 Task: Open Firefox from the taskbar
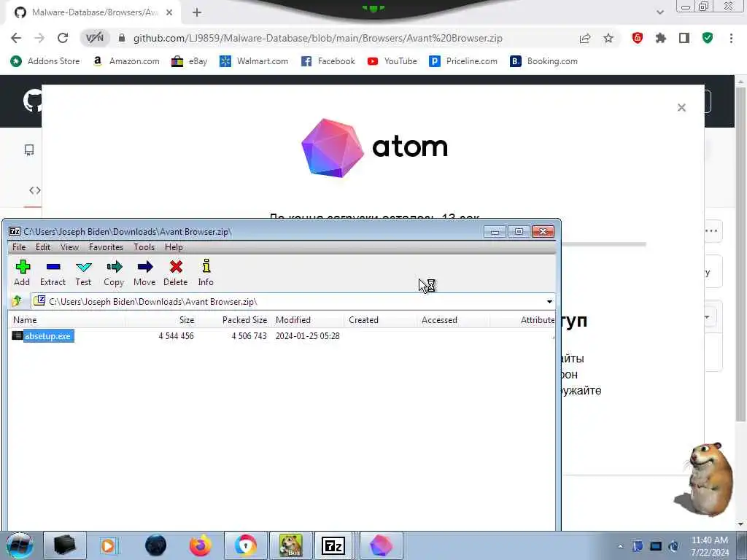[201, 545]
